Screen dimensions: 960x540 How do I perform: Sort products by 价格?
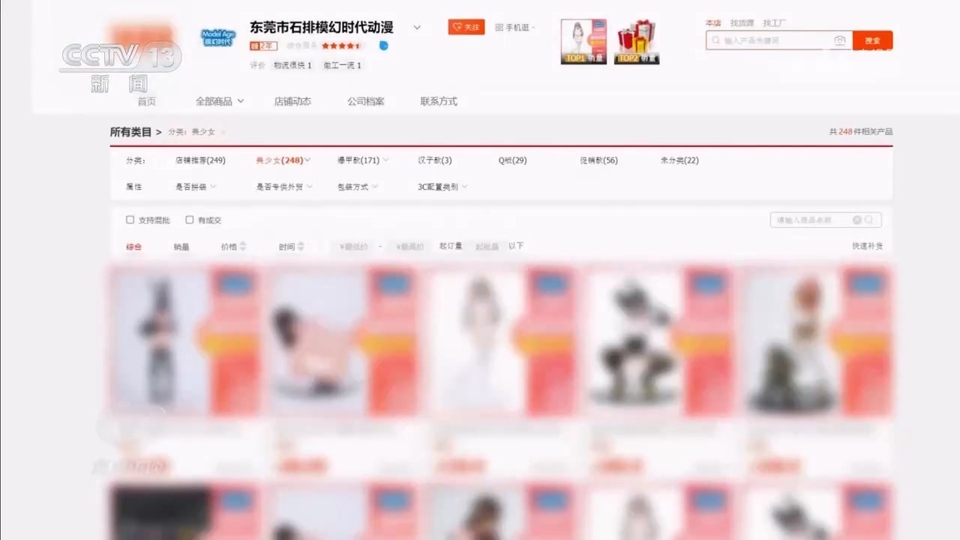pyautogui.click(x=230, y=246)
